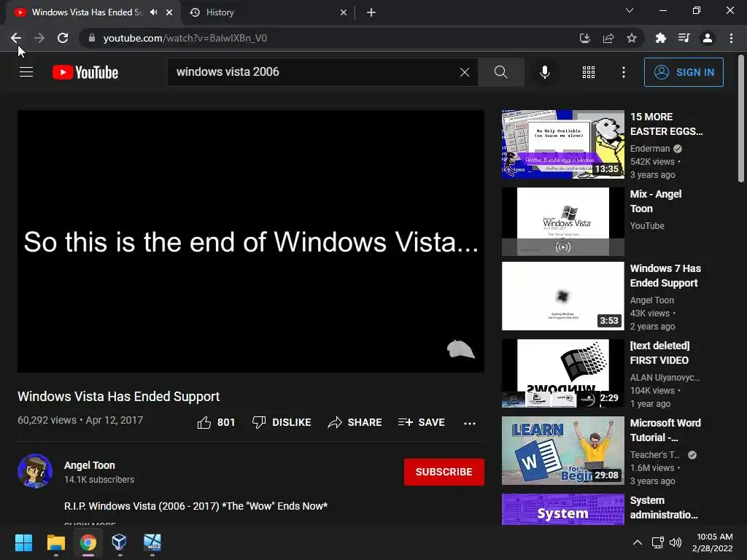
Task: Open the Mix - Angel Toon thumbnail
Action: click(563, 222)
